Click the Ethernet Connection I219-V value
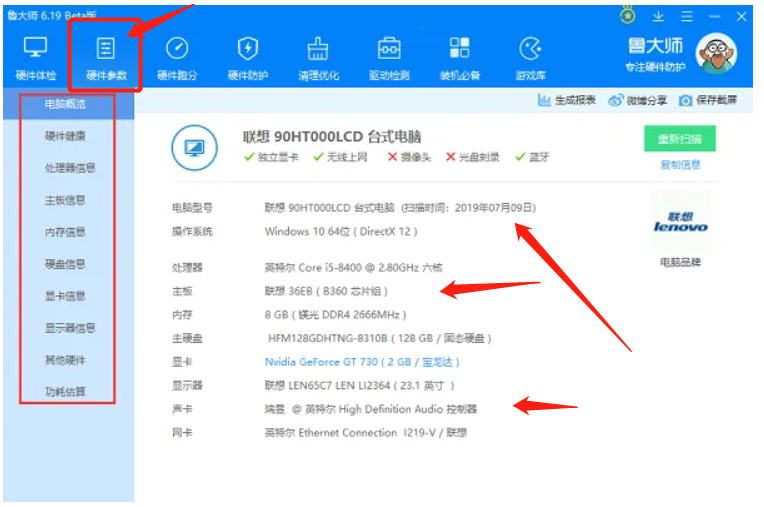764x507 pixels. (366, 432)
